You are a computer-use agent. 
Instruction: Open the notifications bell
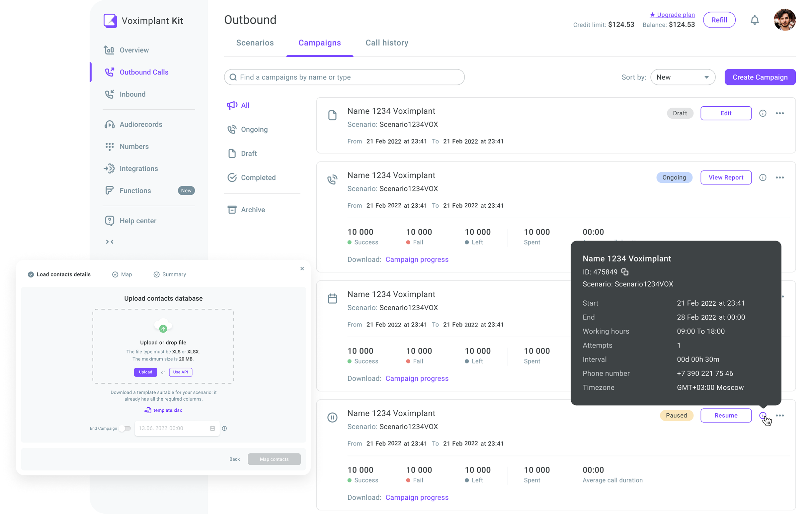(x=754, y=20)
